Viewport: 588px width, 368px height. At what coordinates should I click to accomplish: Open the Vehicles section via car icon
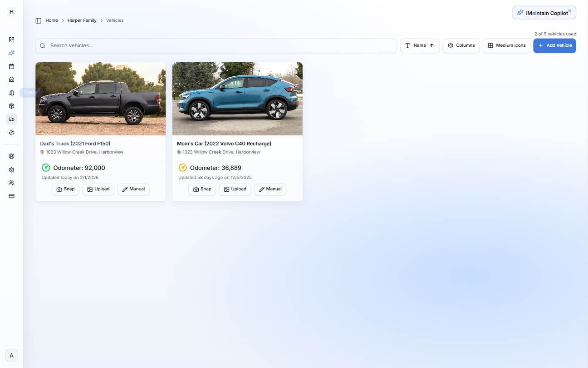tap(11, 119)
